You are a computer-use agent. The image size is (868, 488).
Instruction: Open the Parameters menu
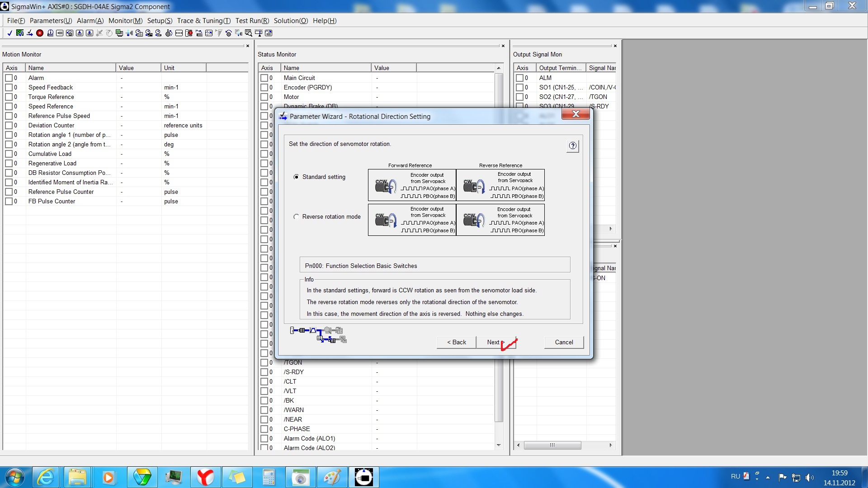(51, 21)
